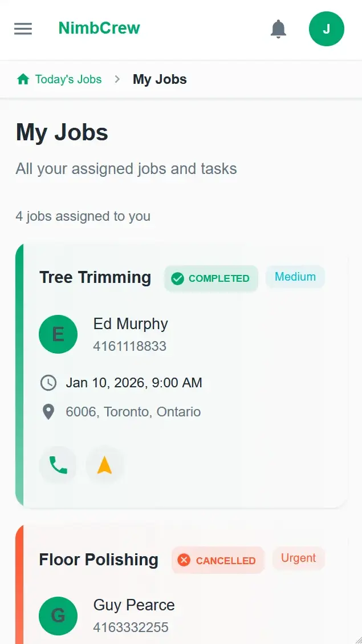Screen dimensions: 362x644
Task: Click Ed Murphy's avatar circle
Action: pyautogui.click(x=58, y=334)
